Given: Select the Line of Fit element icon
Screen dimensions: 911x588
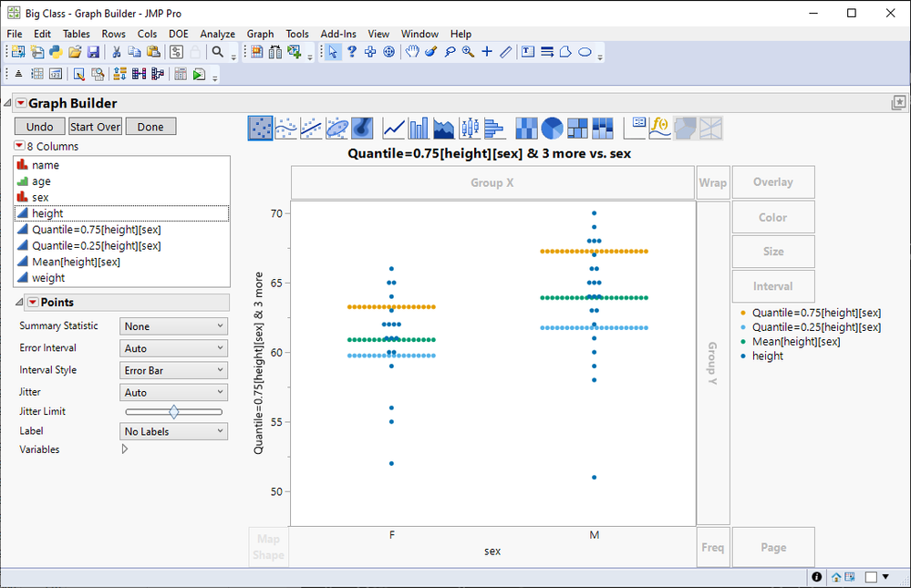Looking at the screenshot, I should tap(311, 128).
